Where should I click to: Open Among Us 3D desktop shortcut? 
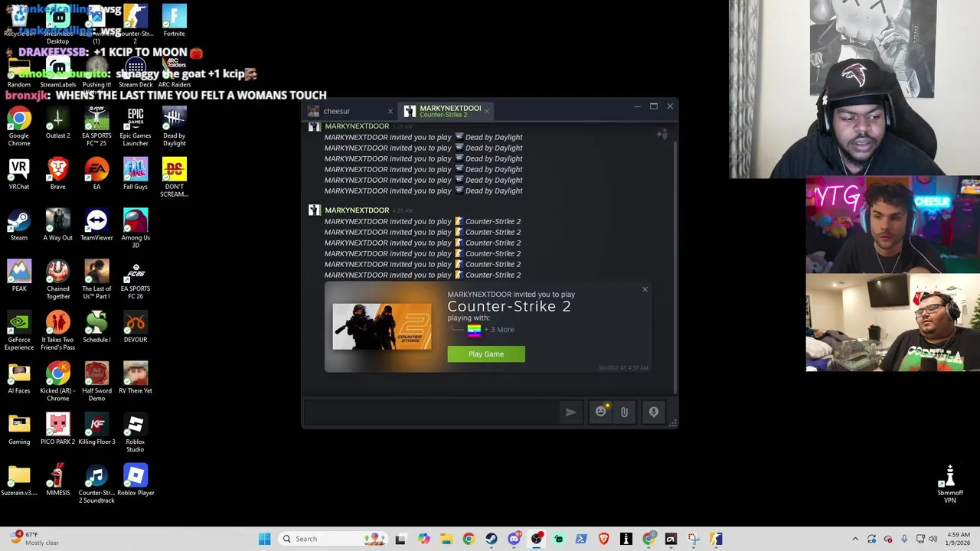tap(136, 229)
